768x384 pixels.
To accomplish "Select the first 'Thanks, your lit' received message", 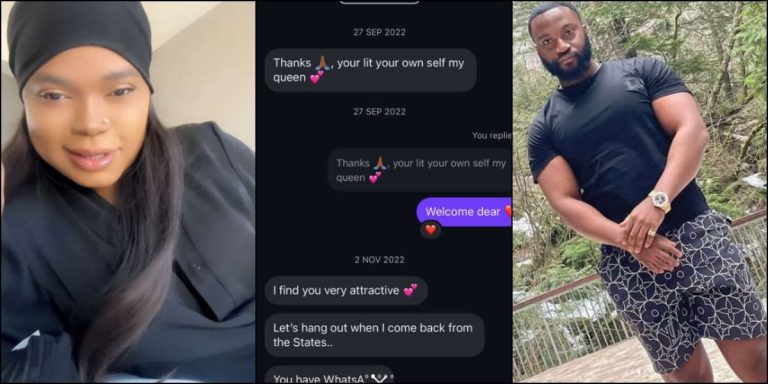I will (x=370, y=70).
